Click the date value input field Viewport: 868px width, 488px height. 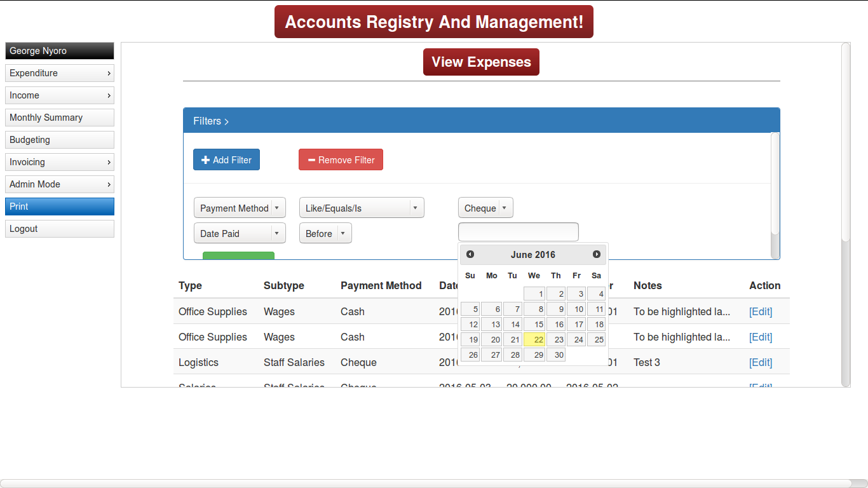518,232
